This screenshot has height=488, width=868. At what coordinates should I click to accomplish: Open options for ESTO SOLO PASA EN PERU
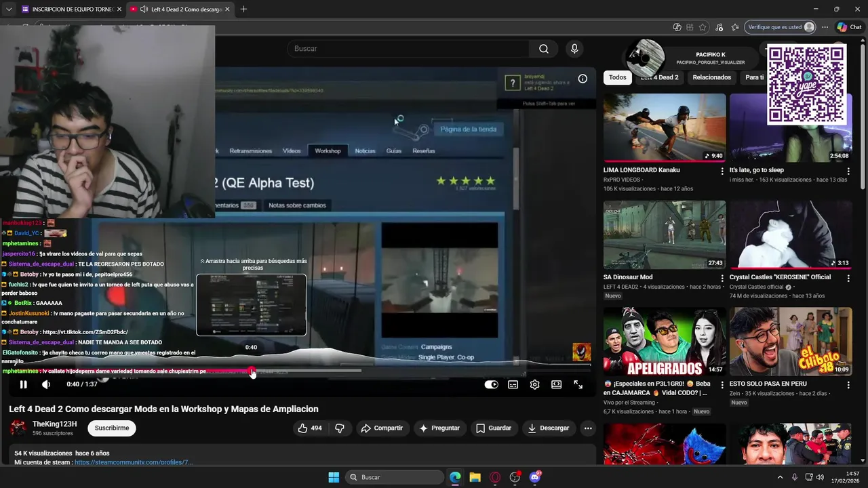point(848,385)
